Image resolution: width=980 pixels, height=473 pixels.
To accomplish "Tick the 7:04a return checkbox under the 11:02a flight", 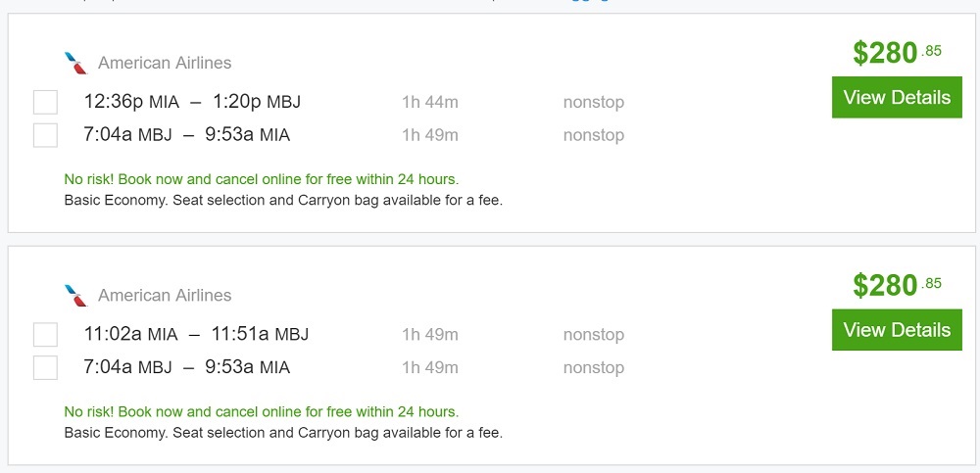I will [45, 368].
